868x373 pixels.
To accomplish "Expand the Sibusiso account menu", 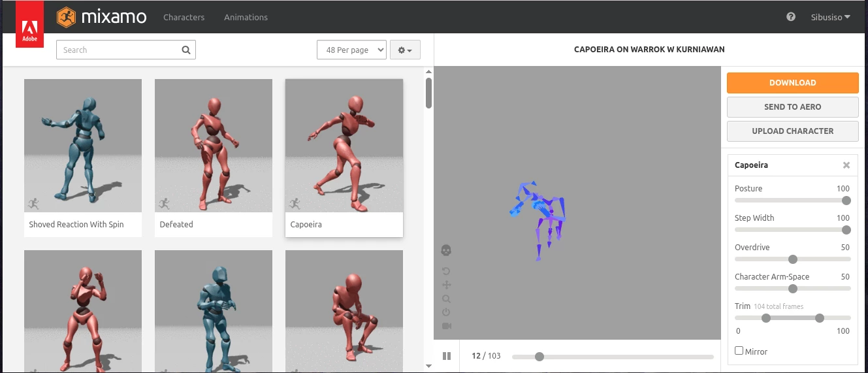I will pyautogui.click(x=830, y=17).
